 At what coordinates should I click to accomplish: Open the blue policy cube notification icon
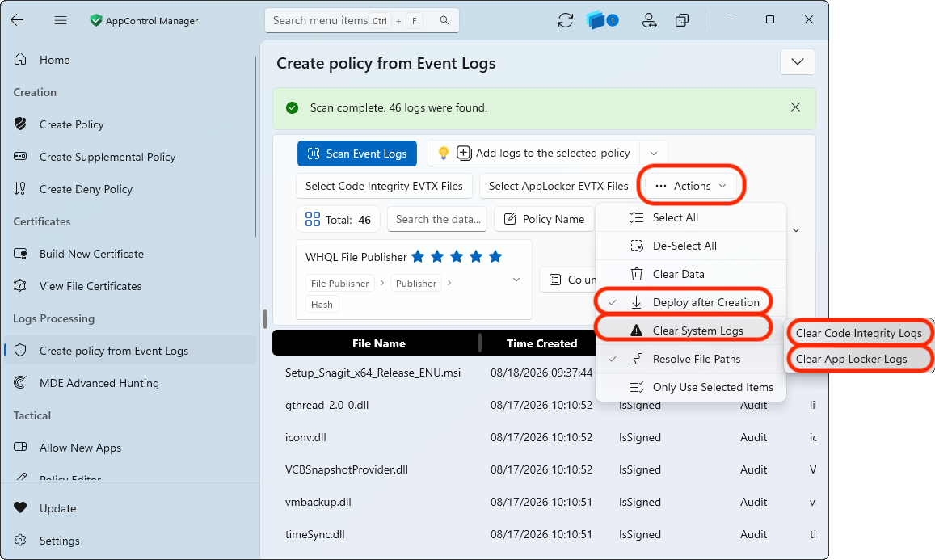602,20
